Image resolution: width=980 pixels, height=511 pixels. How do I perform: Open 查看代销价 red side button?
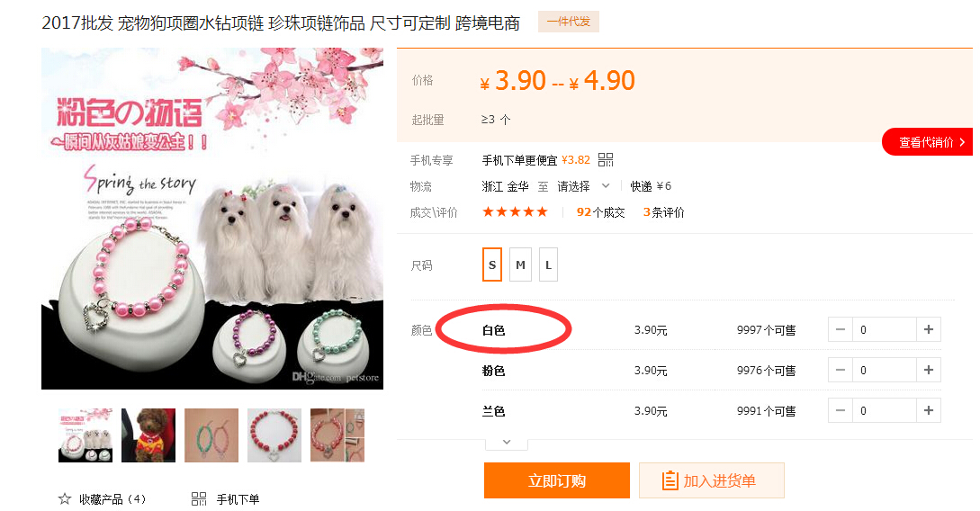click(928, 142)
